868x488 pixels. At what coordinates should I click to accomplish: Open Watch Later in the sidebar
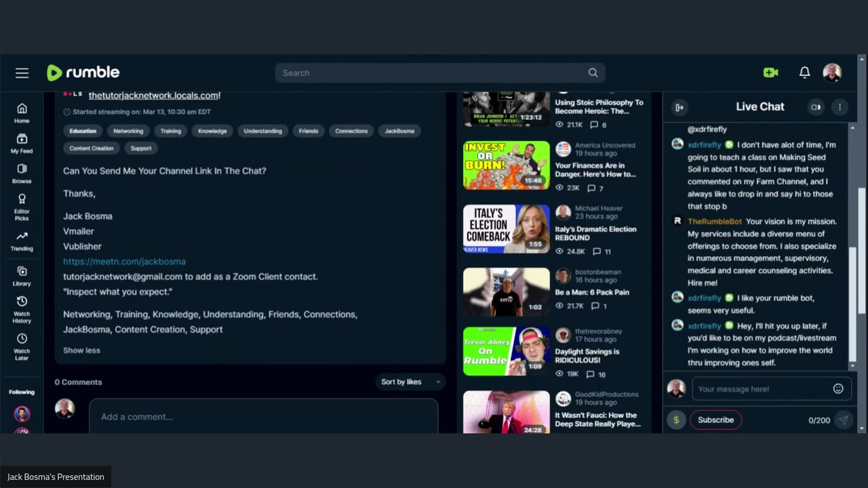[x=22, y=346]
